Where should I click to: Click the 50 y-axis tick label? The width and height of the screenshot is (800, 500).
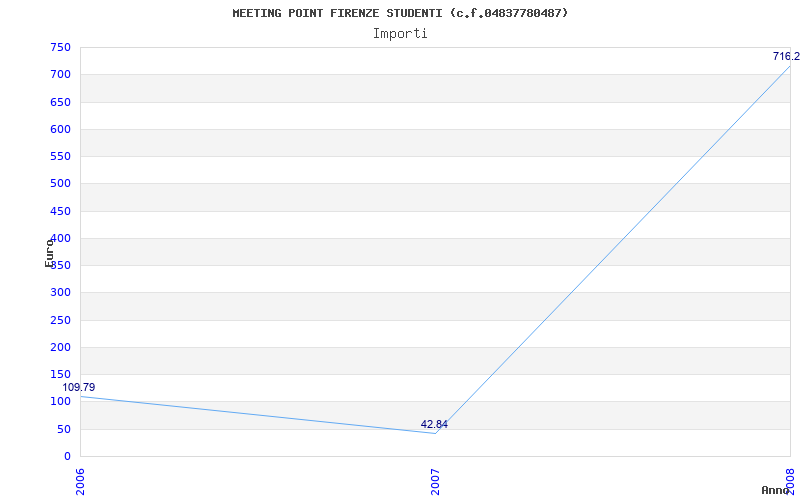[x=64, y=429]
